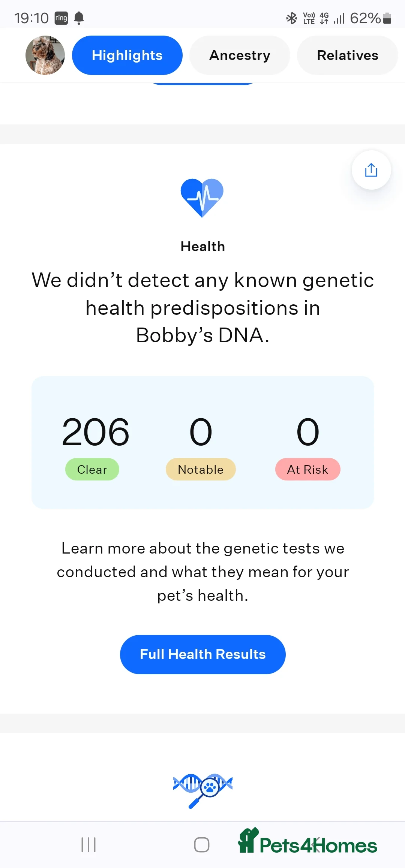Tap the learn more text about genetic tests
This screenshot has height=868, width=405.
(202, 571)
